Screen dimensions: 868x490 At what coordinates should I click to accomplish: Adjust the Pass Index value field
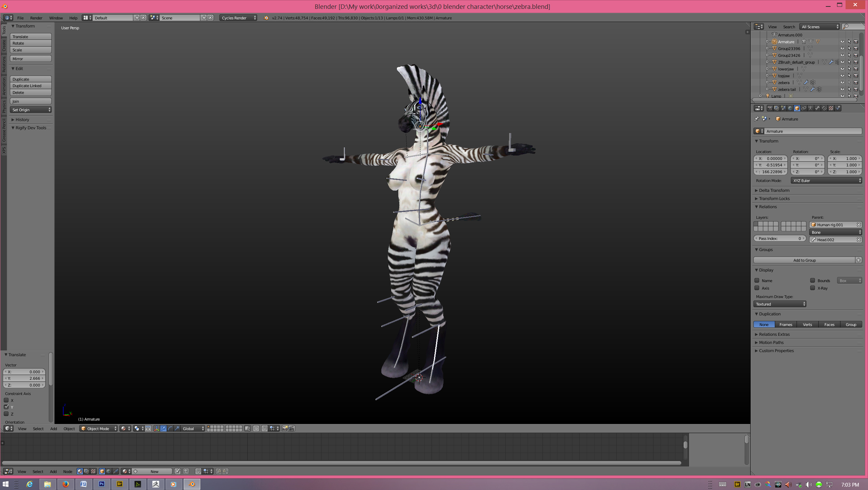pyautogui.click(x=779, y=239)
